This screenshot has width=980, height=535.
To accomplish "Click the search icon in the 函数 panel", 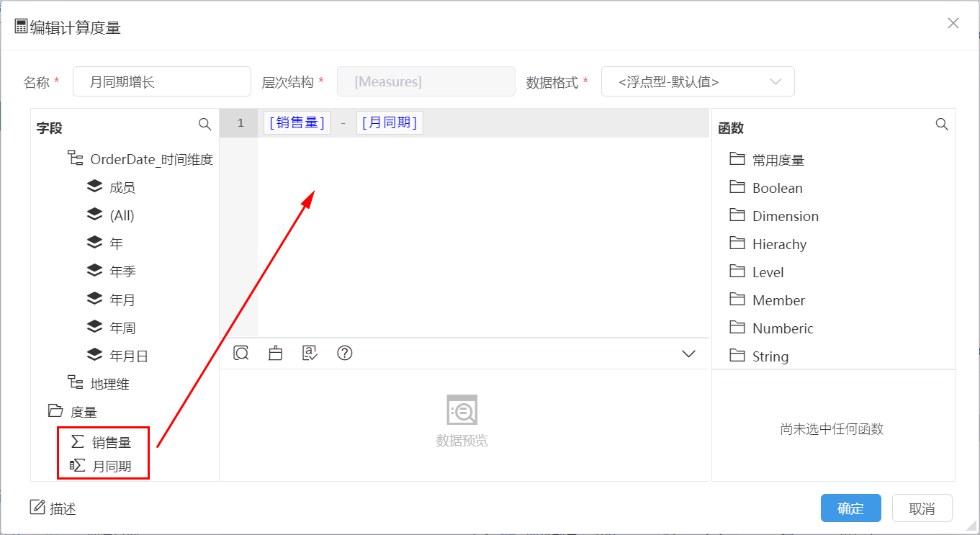I will 942,125.
